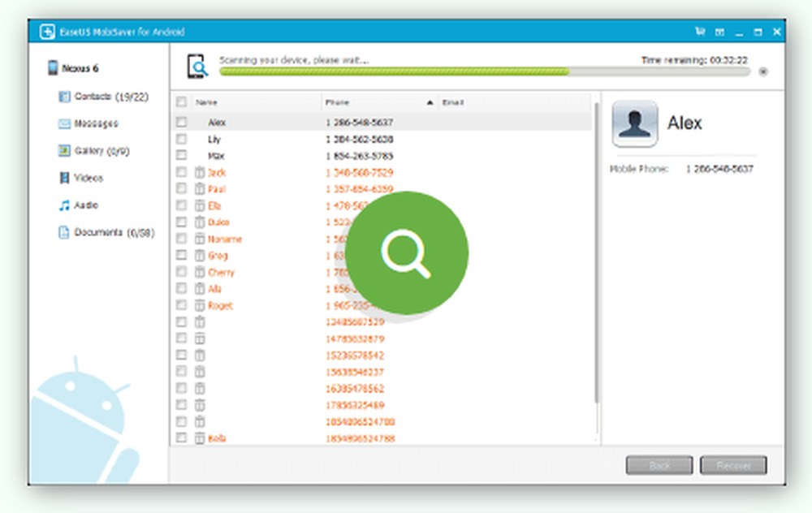Click the Messages envelope icon
Image resolution: width=812 pixels, height=513 pixels.
pyautogui.click(x=64, y=124)
